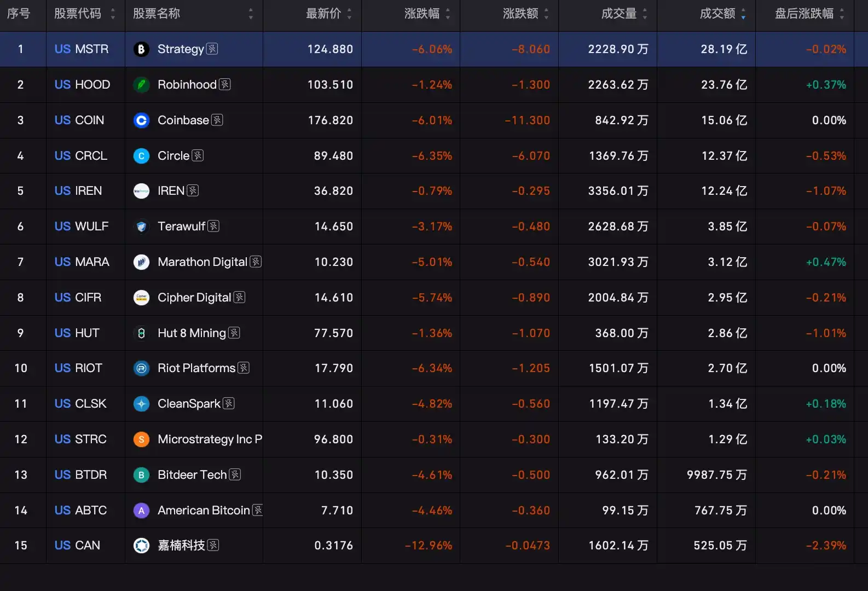Screen dimensions: 868x591
Task: Click the badge icon beside Circle
Action: tap(198, 155)
